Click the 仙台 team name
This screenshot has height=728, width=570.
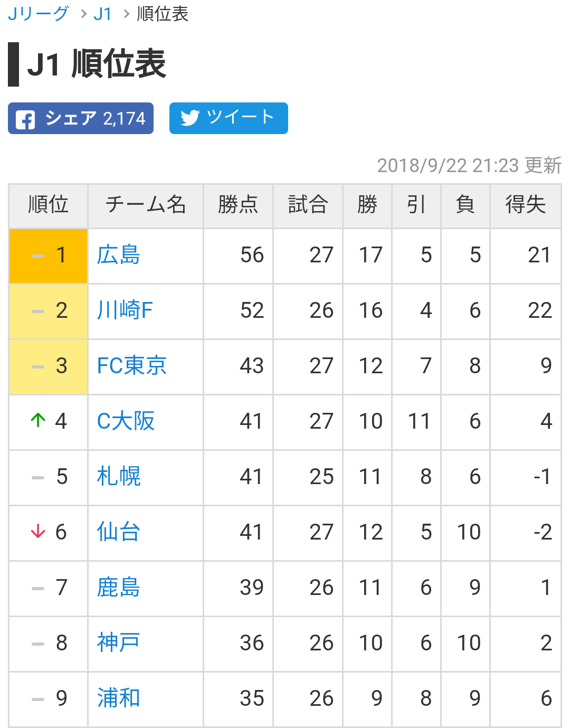point(119,533)
